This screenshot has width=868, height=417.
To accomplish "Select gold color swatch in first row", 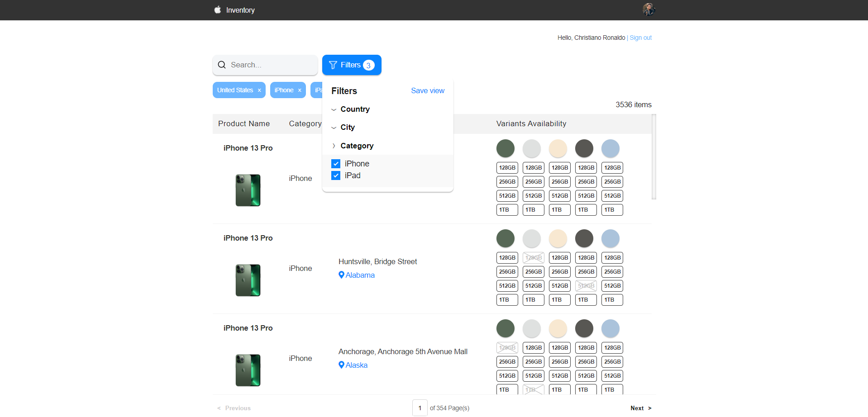I will click(558, 148).
